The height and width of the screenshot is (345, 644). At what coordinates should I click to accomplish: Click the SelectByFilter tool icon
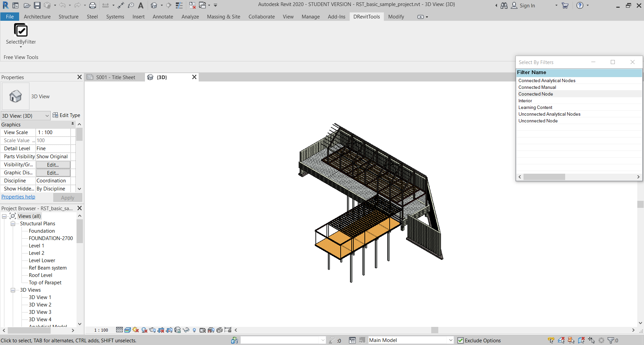(x=21, y=31)
